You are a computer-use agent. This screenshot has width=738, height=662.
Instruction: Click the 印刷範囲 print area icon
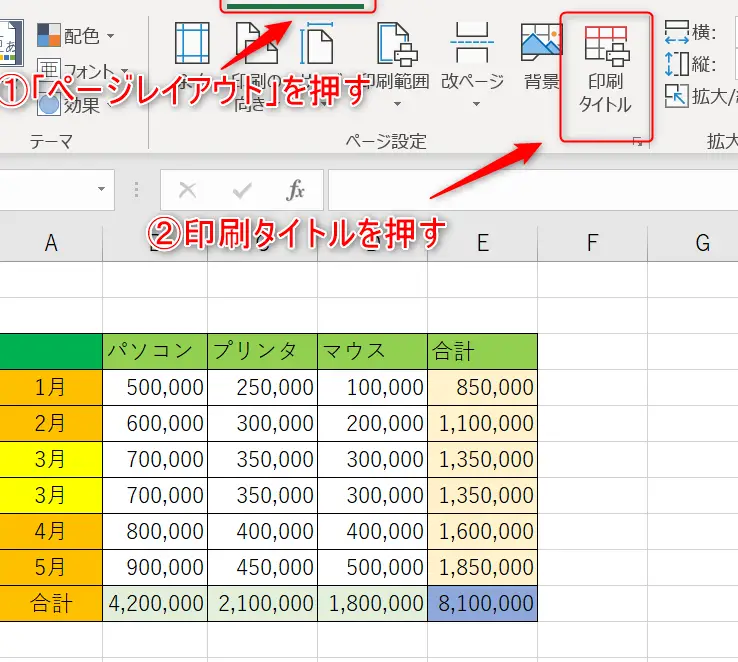pyautogui.click(x=397, y=43)
